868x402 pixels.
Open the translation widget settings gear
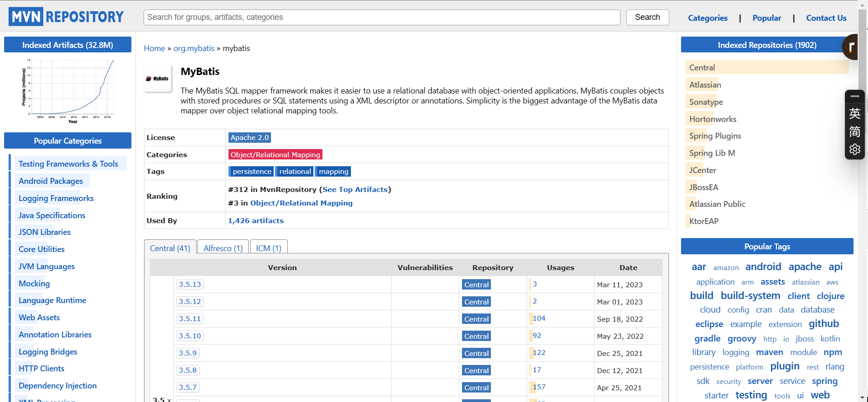point(854,149)
